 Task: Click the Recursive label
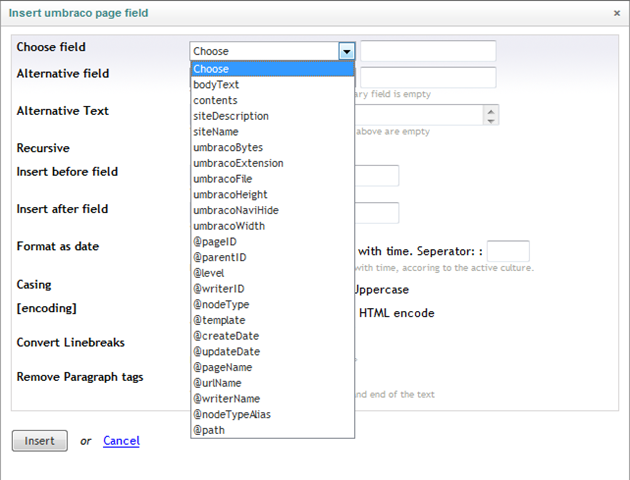click(43, 148)
